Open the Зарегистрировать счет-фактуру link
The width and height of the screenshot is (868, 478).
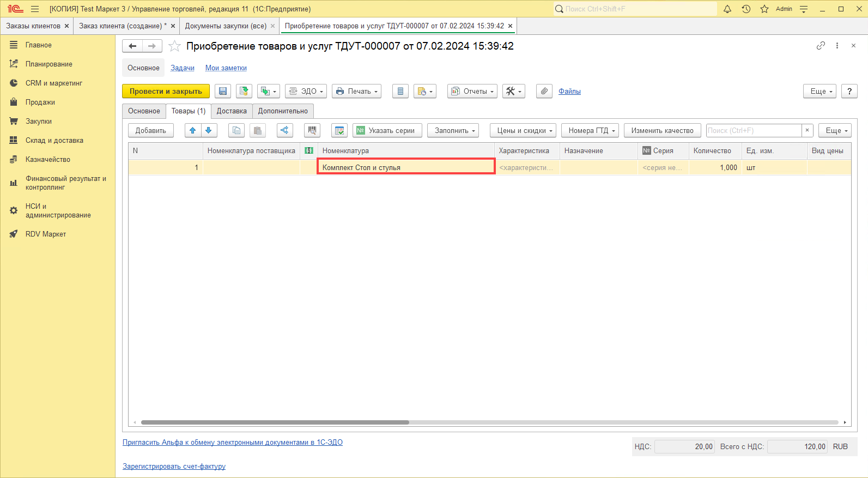pos(174,467)
